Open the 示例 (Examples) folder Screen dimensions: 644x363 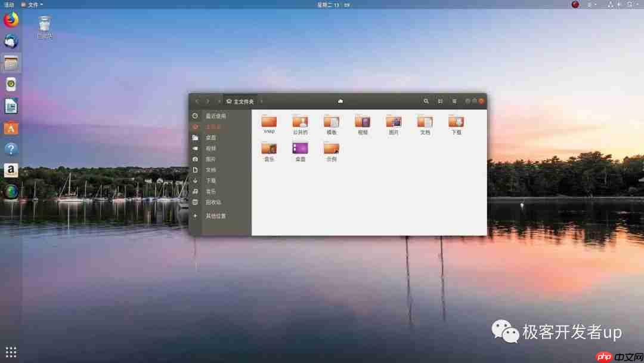click(x=332, y=150)
